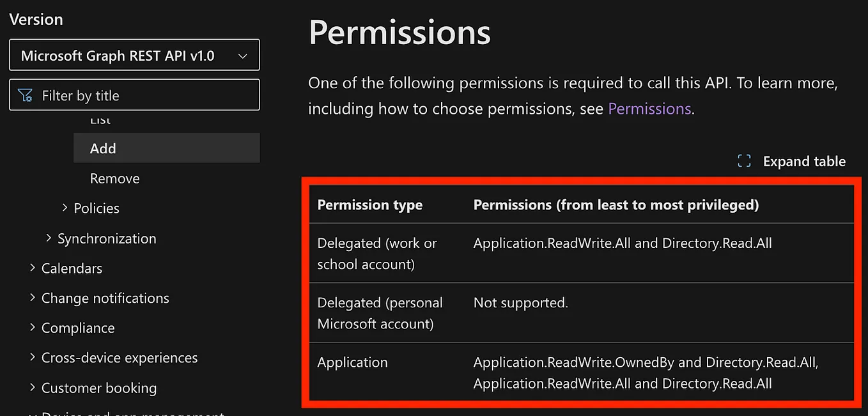Click the Expand table fullscreen icon
868x416 pixels.
743,161
